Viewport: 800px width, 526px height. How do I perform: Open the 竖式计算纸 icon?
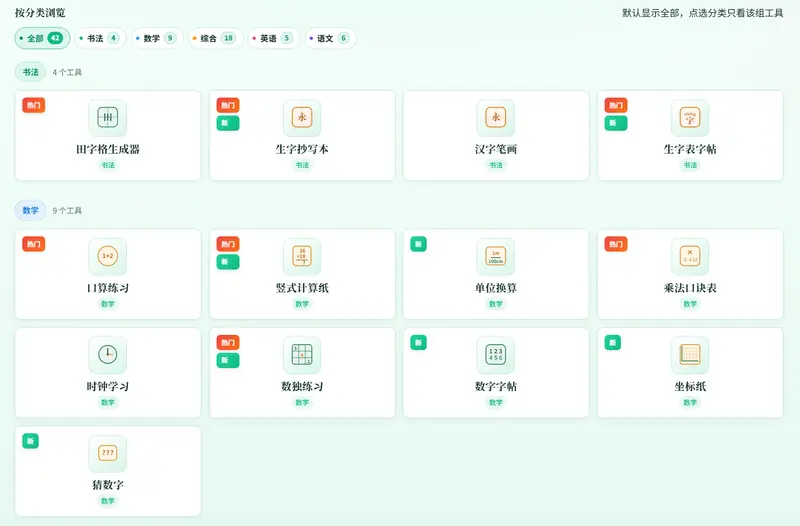tap(302, 256)
